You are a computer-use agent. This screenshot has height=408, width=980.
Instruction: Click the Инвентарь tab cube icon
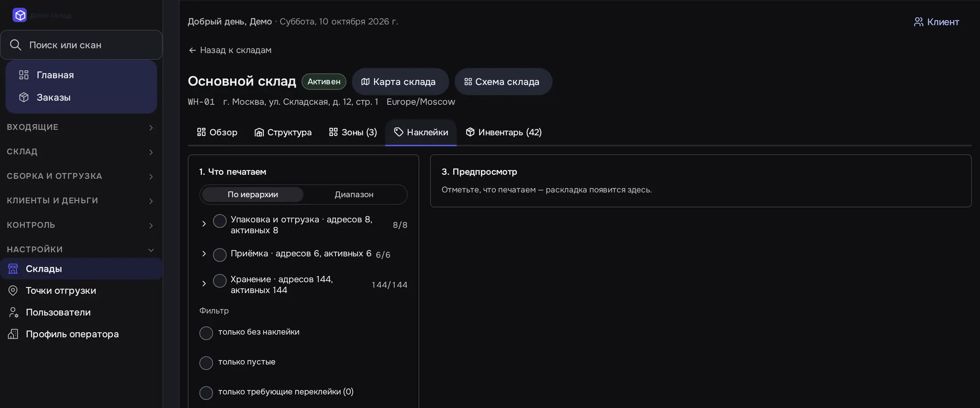tap(470, 132)
